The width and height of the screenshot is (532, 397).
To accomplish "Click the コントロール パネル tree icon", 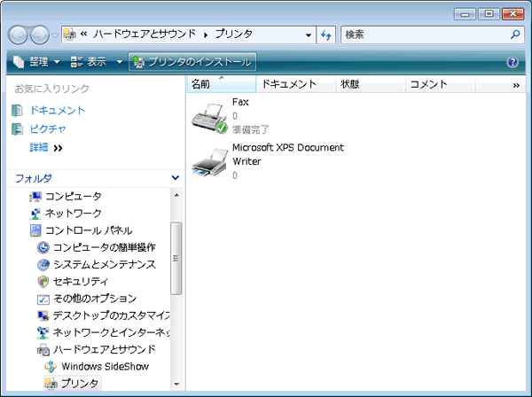I will coord(35,230).
